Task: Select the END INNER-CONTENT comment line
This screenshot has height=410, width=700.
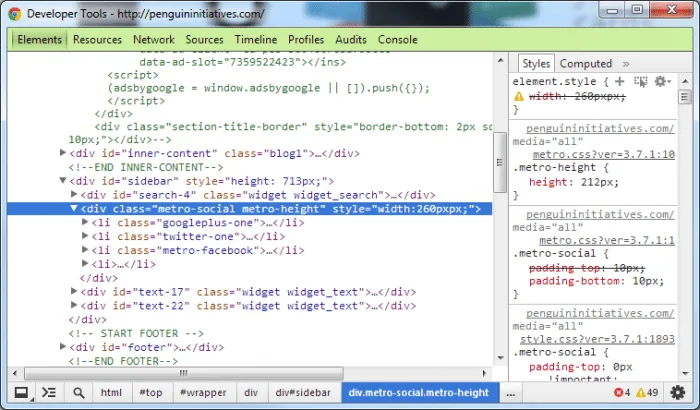Action: coord(146,167)
